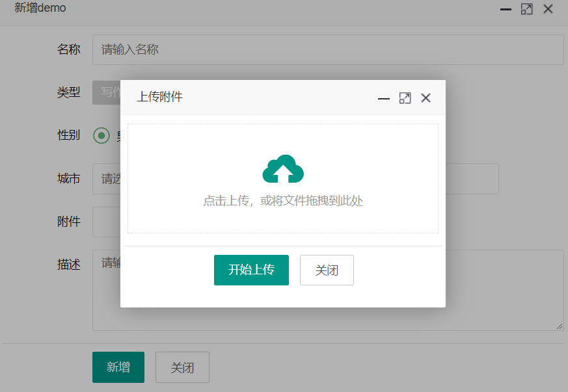
Task: Grab the description textarea resize handle
Action: pyautogui.click(x=560, y=326)
